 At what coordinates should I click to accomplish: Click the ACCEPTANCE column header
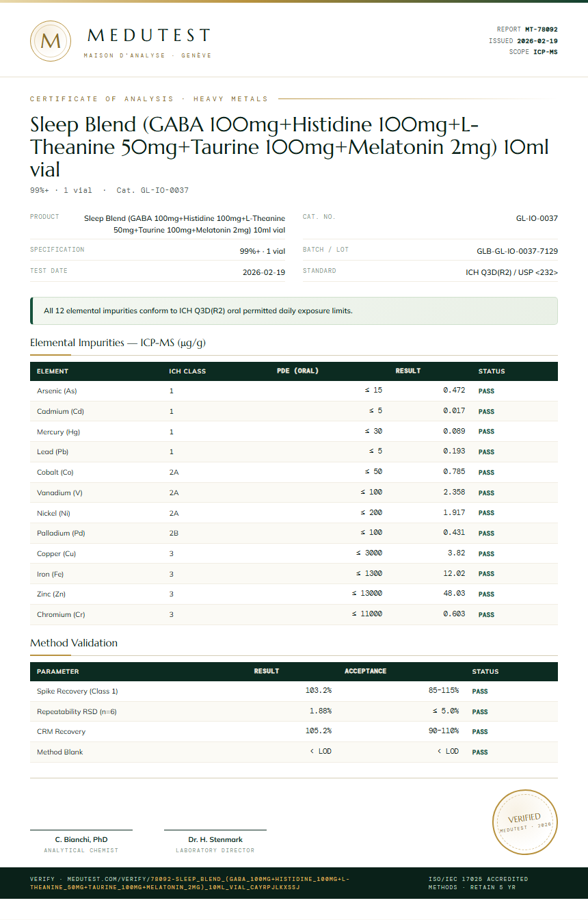pyautogui.click(x=365, y=672)
